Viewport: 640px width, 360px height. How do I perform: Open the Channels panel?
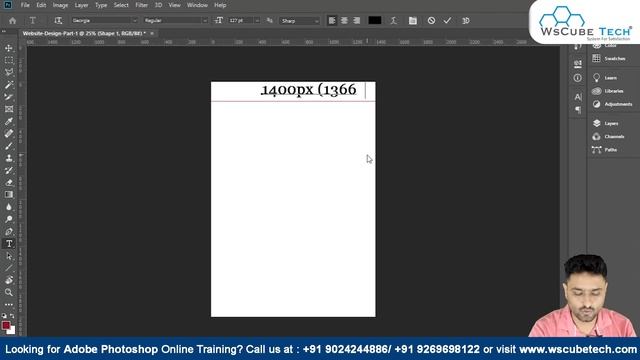608,136
